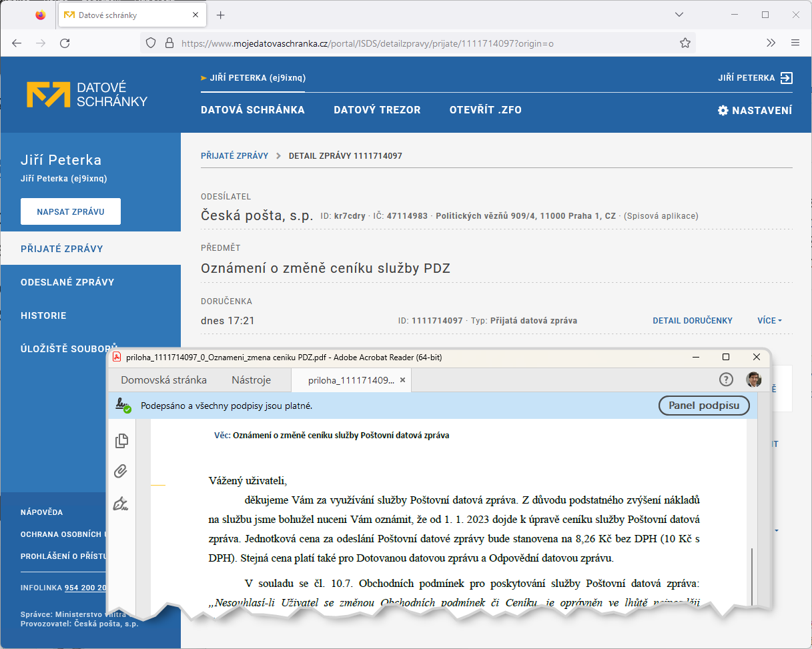Image resolution: width=812 pixels, height=649 pixels.
Task: Log out via JIŘÍ PETERKA exit icon
Action: tap(787, 78)
